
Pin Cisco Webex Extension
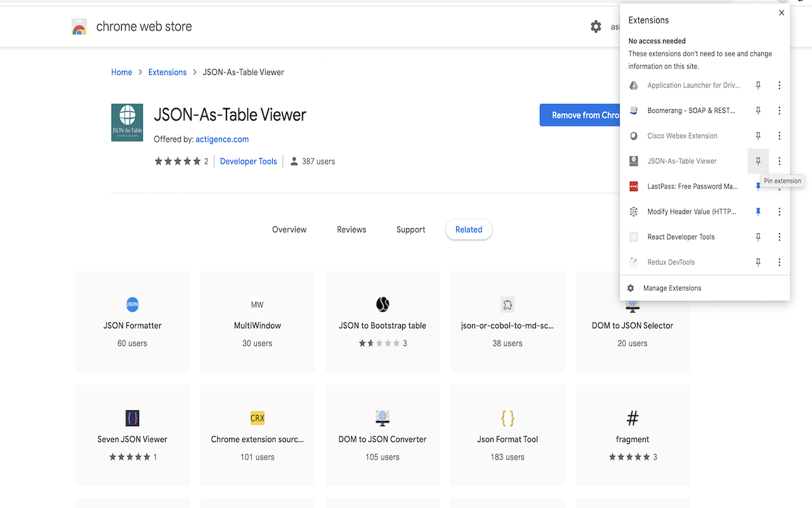(x=758, y=136)
